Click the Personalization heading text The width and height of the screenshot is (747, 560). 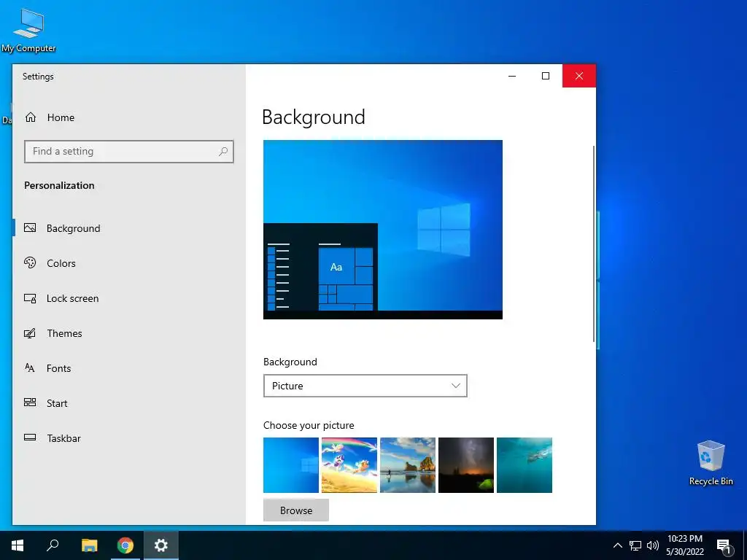pyautogui.click(x=59, y=185)
